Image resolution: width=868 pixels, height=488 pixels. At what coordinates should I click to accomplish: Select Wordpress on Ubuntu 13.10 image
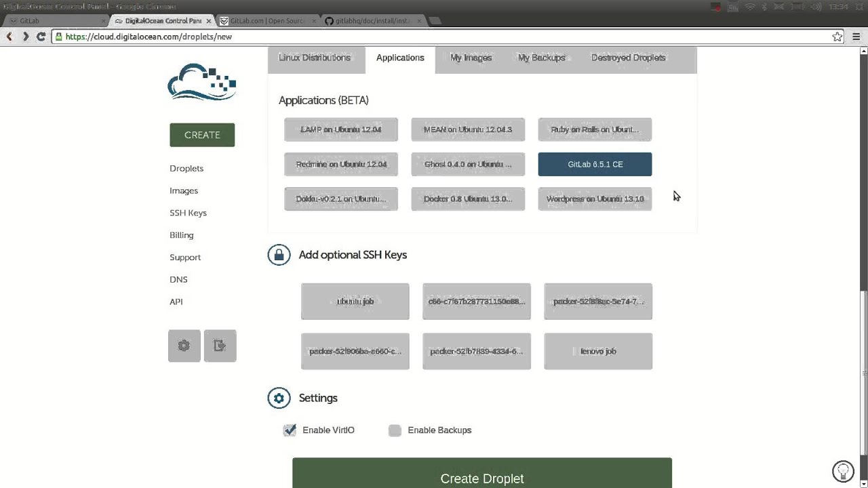pos(595,199)
